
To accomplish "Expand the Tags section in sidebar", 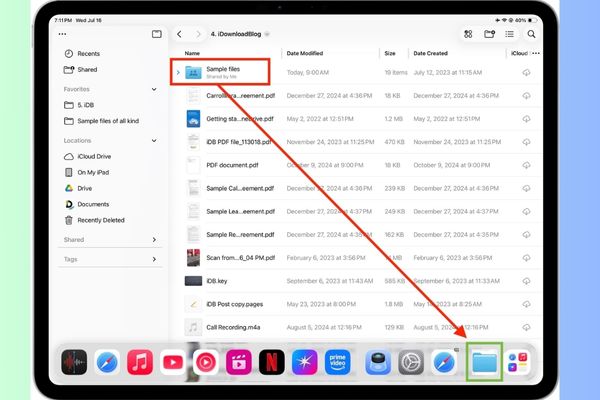I will (x=154, y=259).
